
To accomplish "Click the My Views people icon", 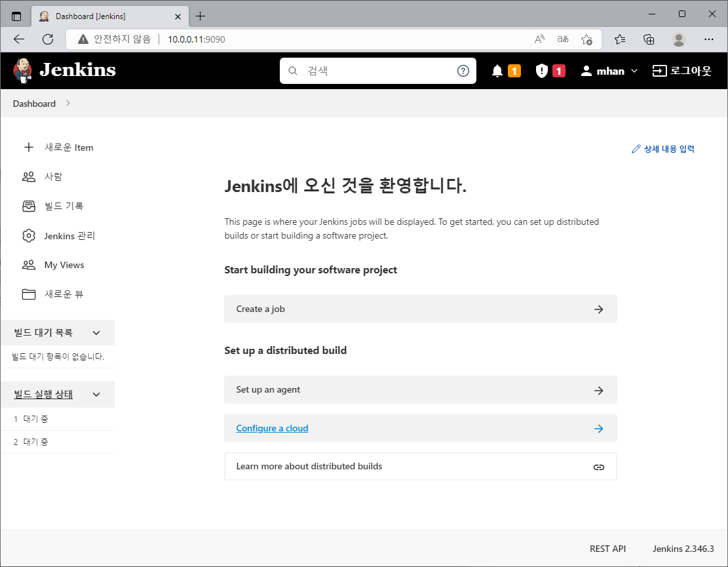I will 29,265.
